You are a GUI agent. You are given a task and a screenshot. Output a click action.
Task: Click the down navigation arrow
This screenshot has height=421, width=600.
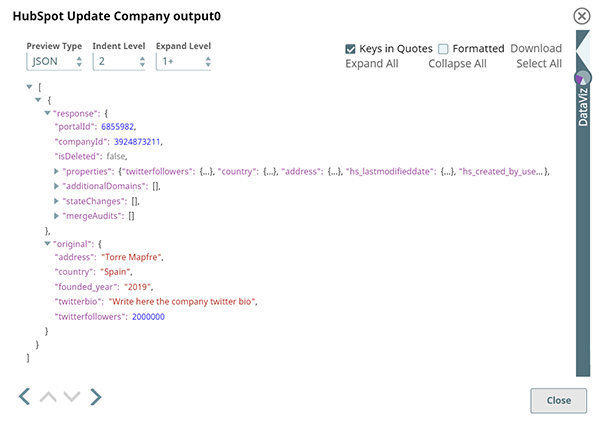click(x=72, y=397)
